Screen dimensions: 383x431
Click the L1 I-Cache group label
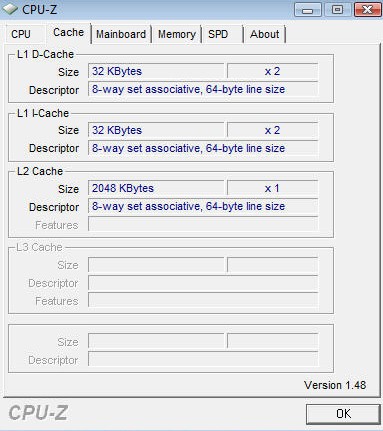point(43,113)
